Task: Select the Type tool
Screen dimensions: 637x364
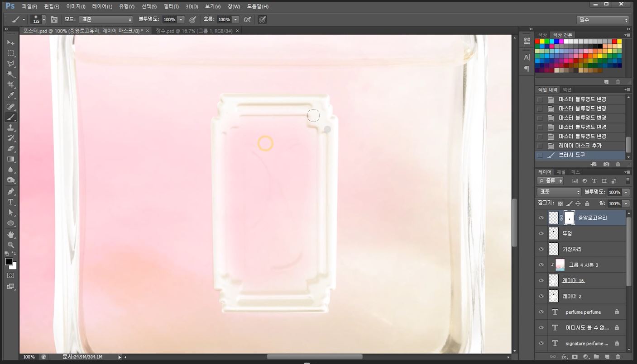Action: 11,202
